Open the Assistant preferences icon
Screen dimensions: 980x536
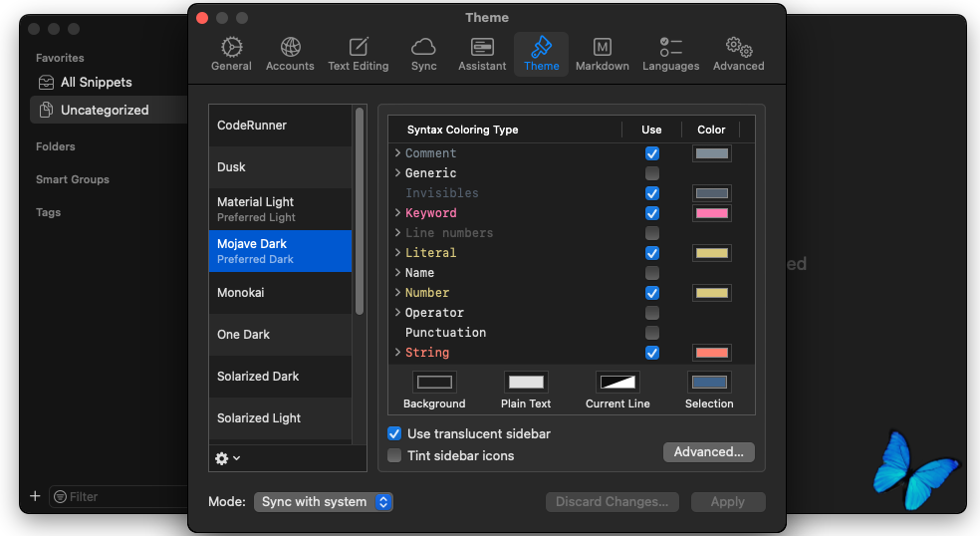pyautogui.click(x=482, y=47)
